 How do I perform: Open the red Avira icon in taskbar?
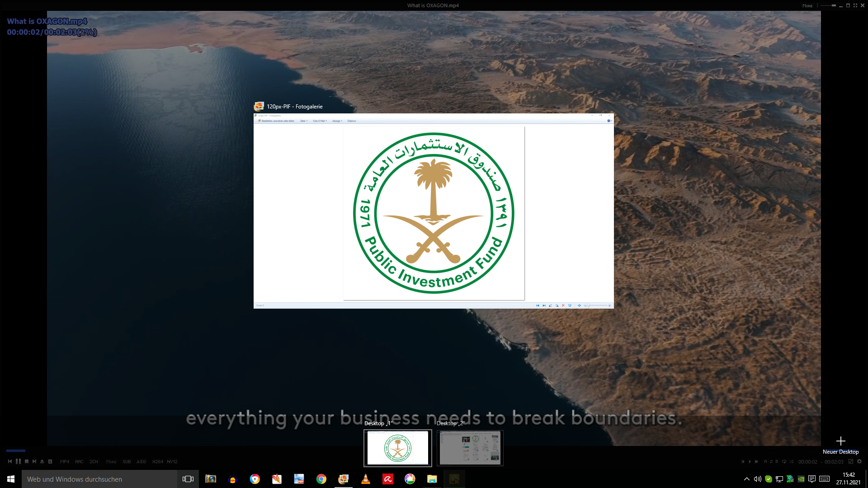point(388,479)
